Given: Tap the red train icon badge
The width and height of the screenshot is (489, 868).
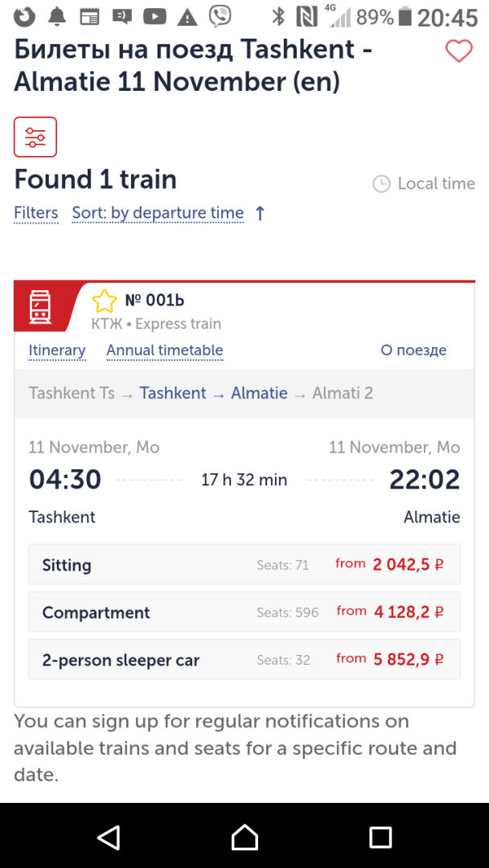Looking at the screenshot, I should 40,307.
